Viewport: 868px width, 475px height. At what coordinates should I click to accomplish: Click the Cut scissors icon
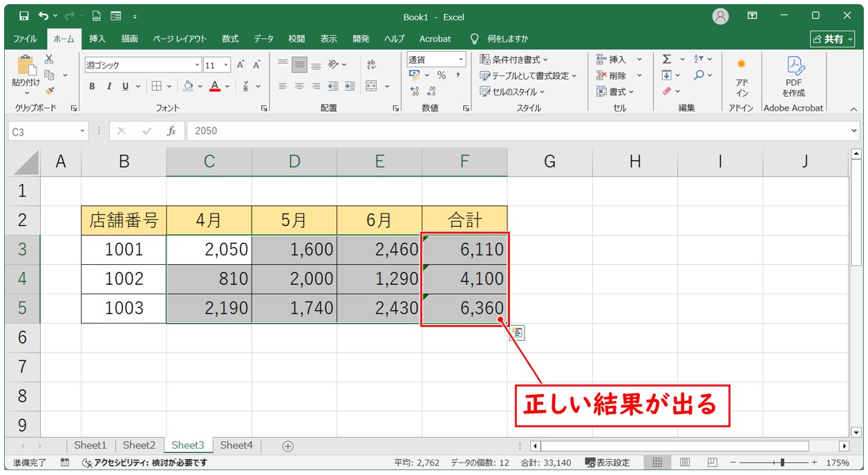click(x=49, y=59)
